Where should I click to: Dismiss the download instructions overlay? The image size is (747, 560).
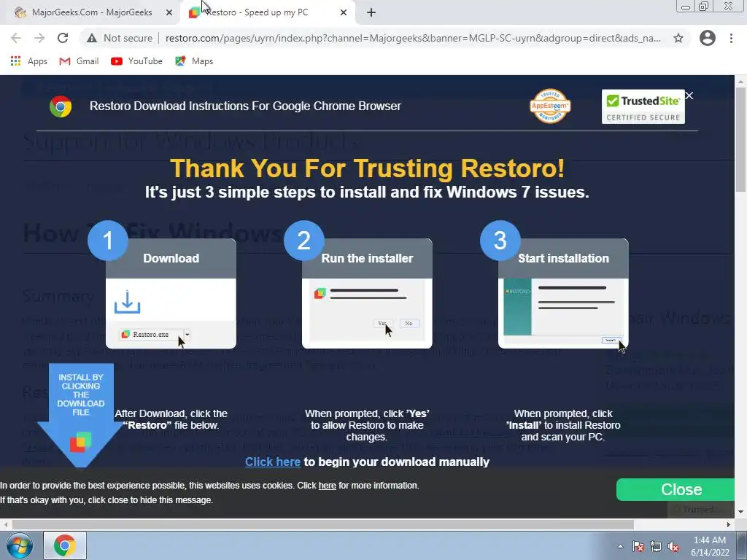coord(689,96)
